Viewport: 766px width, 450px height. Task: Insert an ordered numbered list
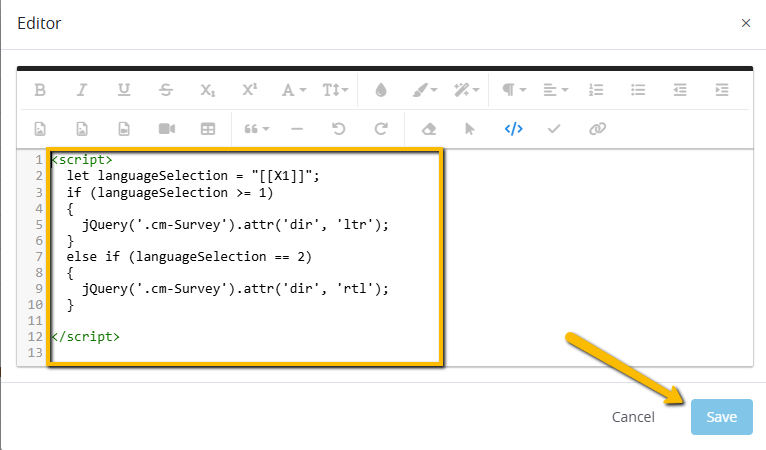(596, 90)
